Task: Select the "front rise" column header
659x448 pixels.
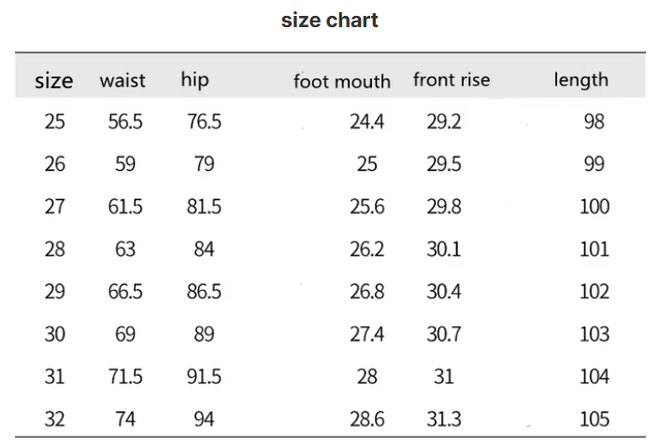Action: pyautogui.click(x=452, y=80)
